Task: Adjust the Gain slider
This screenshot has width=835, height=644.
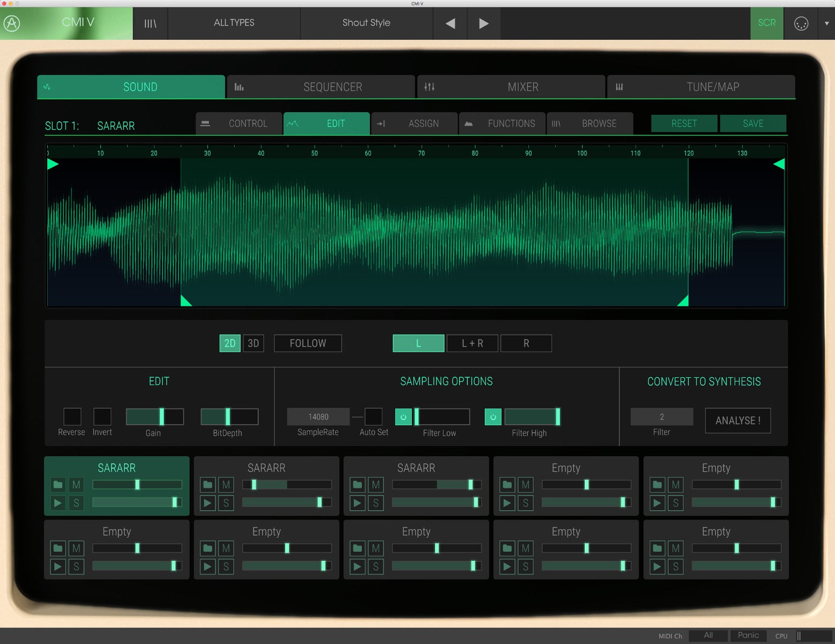Action: [x=155, y=416]
